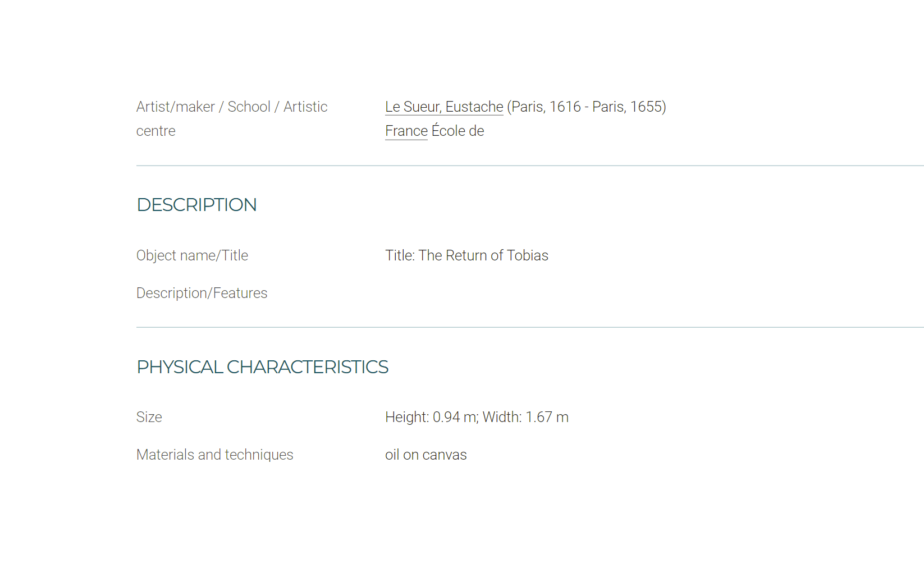Click the DESCRIPTION section heading
This screenshot has height=573, width=924.
196,205
